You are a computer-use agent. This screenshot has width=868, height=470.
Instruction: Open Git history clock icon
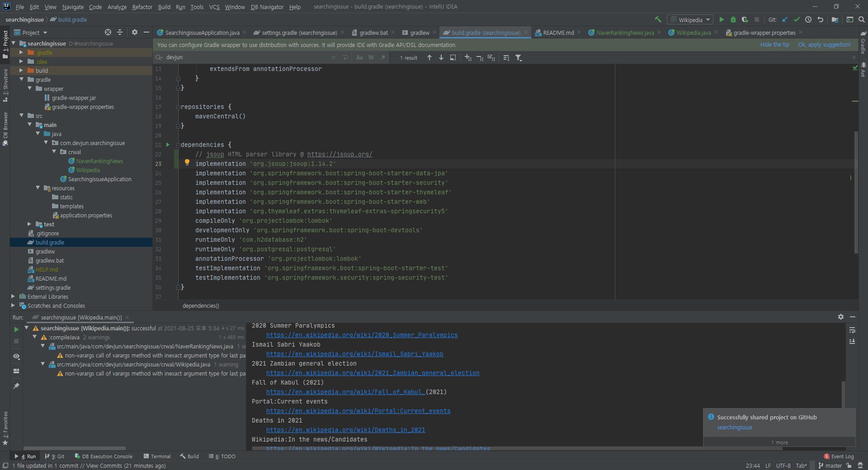[808, 19]
